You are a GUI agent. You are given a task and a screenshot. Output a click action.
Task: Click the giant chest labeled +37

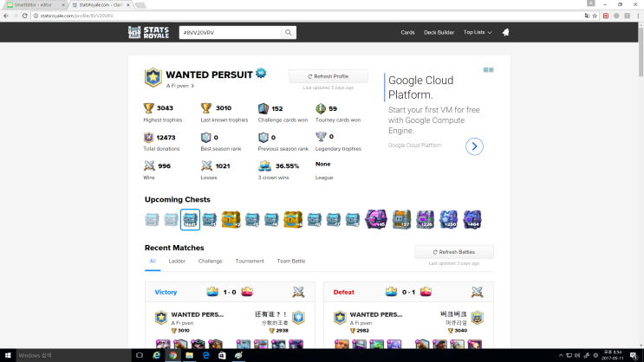click(x=401, y=219)
